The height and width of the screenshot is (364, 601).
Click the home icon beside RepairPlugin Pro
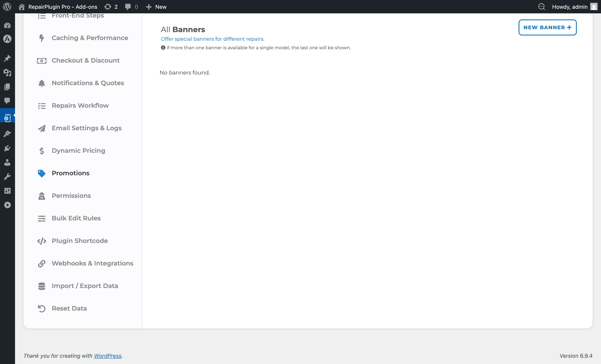pyautogui.click(x=21, y=7)
